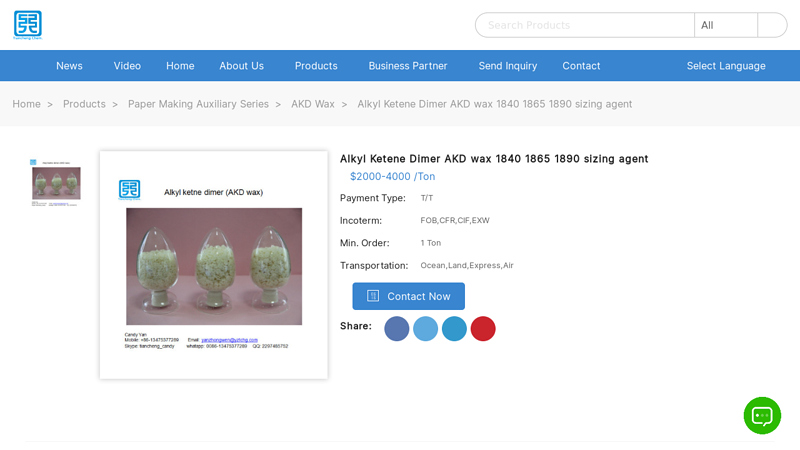Click the FOB,CFR,CIF,EXW incoterm value
This screenshot has height=450, width=800.
pos(455,220)
